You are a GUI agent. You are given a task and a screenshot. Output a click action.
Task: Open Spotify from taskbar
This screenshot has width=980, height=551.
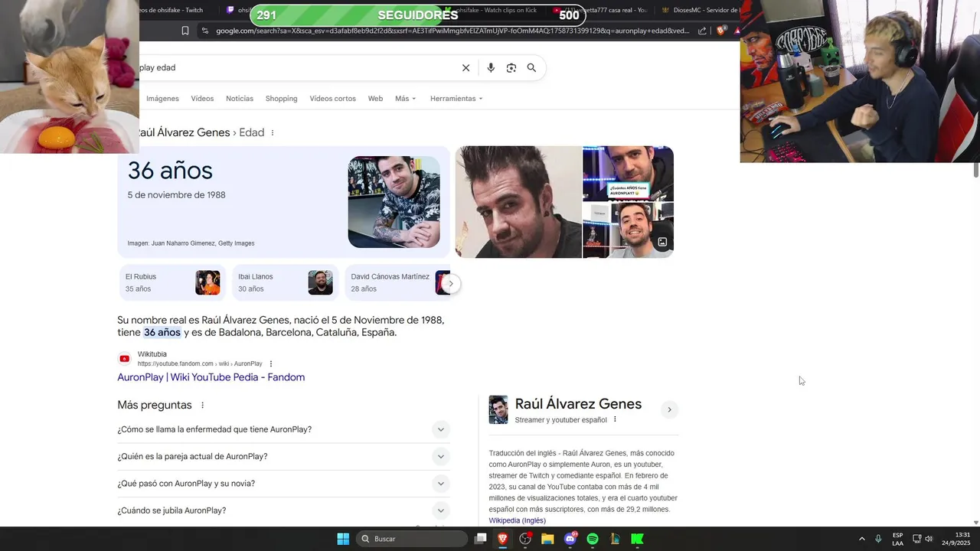point(593,539)
